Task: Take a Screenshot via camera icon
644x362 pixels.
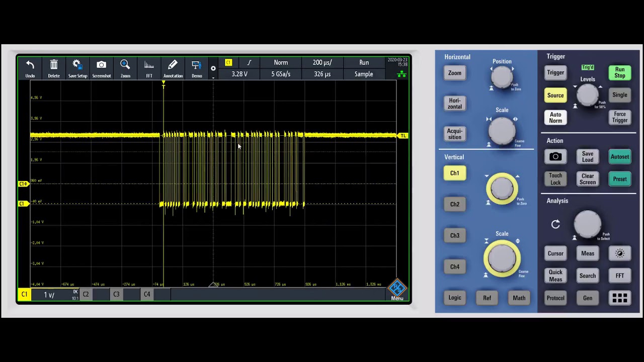Action: [101, 65]
